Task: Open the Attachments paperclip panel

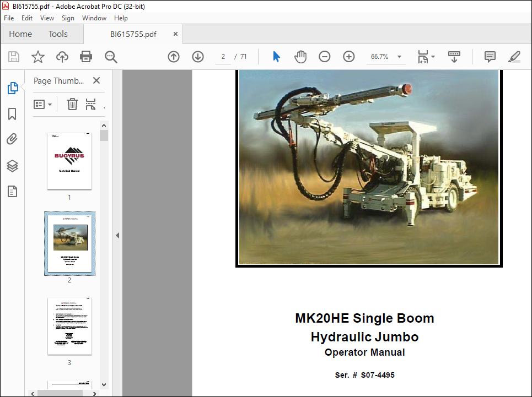Action: tap(12, 139)
